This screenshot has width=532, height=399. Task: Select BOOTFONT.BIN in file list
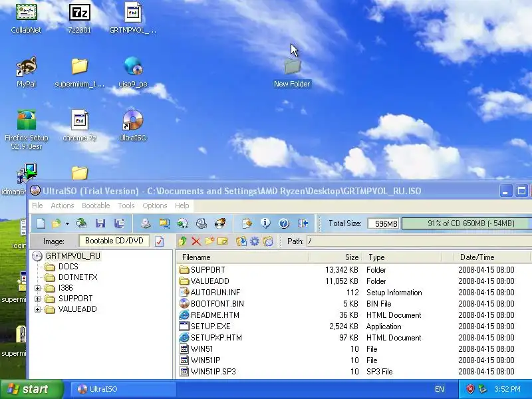click(x=217, y=304)
